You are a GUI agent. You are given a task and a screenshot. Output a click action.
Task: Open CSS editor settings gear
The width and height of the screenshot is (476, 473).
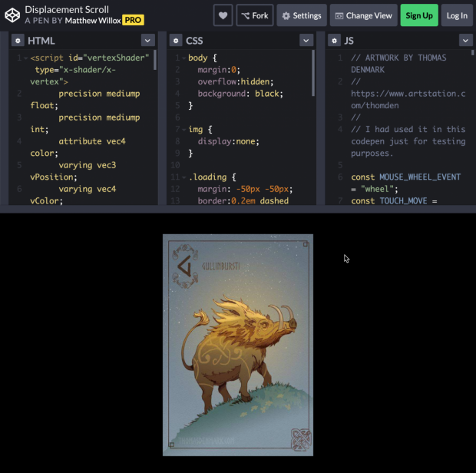[176, 41]
